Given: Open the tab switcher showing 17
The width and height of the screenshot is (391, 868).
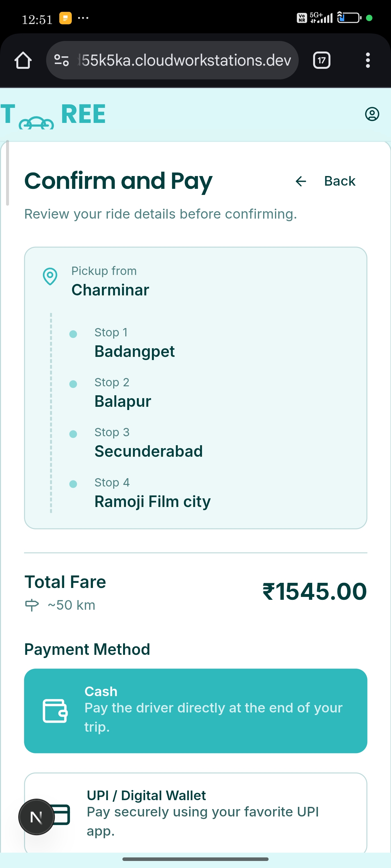Looking at the screenshot, I should coord(321,60).
